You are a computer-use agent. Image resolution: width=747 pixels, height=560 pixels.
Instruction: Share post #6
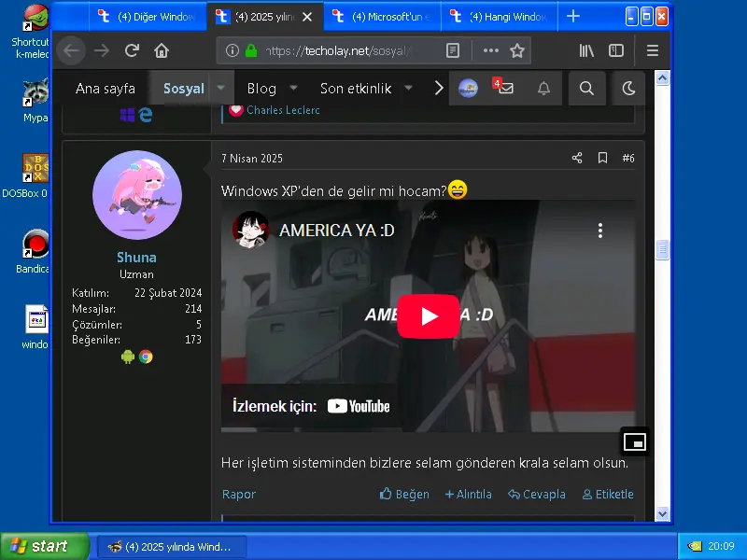tap(577, 158)
